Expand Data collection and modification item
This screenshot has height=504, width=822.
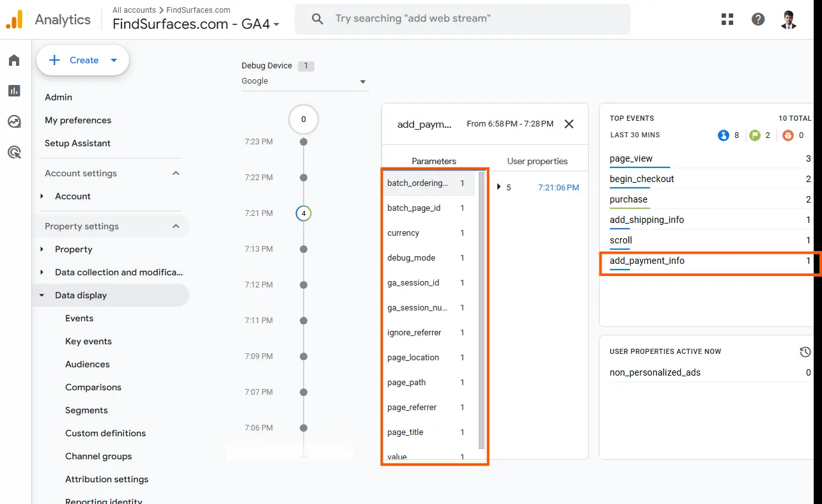click(42, 272)
